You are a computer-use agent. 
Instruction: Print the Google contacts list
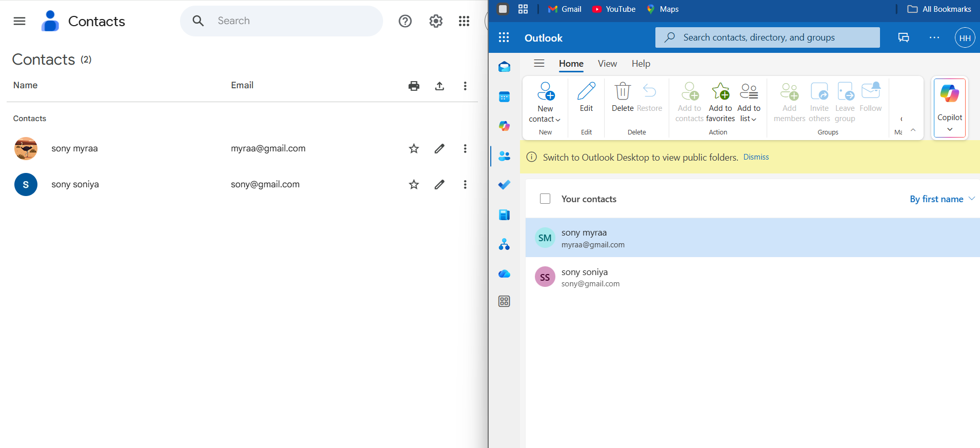[414, 86]
